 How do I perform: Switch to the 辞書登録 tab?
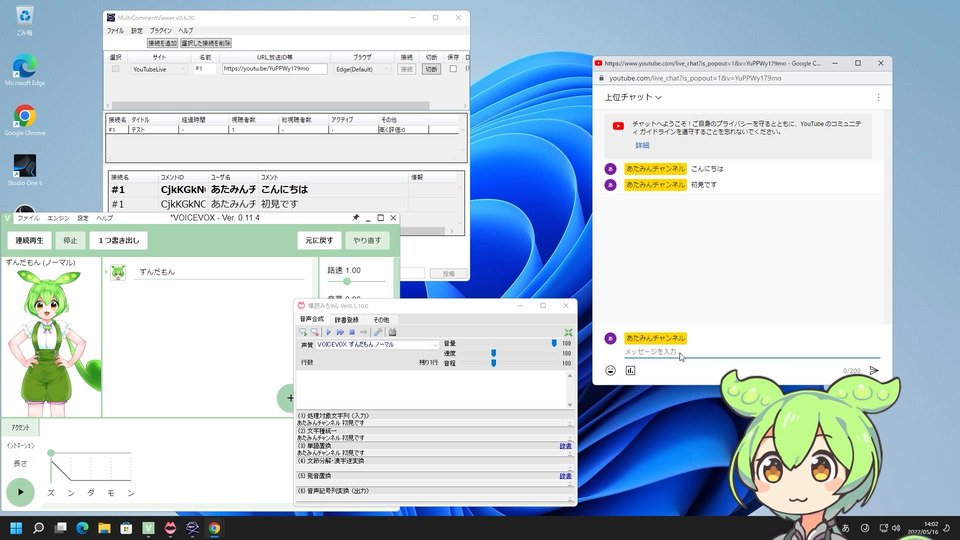pyautogui.click(x=346, y=320)
